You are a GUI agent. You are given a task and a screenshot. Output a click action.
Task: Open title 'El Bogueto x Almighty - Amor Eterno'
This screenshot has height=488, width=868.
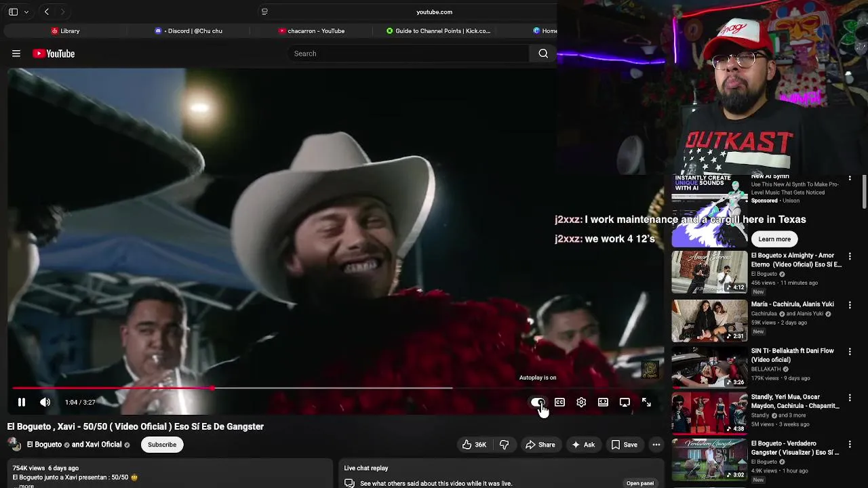tap(796, 260)
